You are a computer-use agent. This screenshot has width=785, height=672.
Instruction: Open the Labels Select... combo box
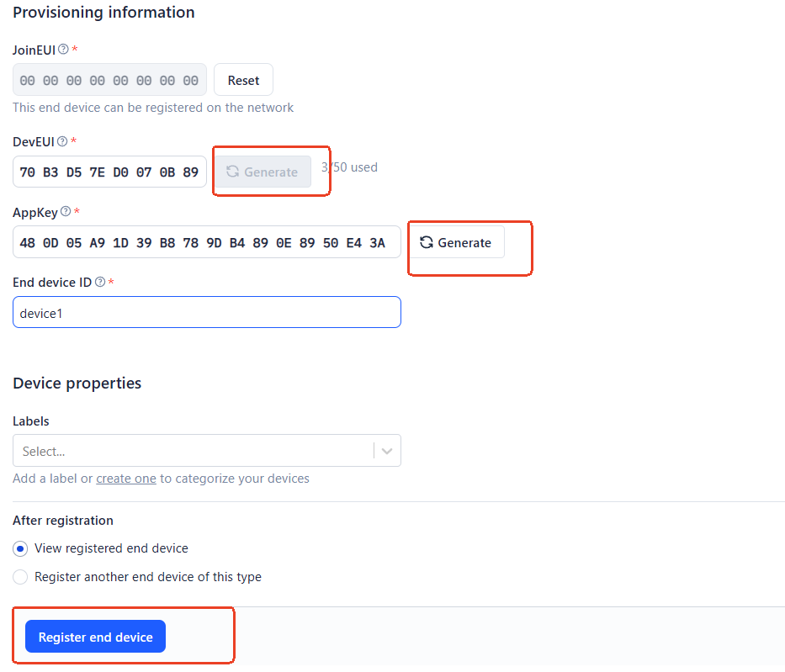click(207, 451)
